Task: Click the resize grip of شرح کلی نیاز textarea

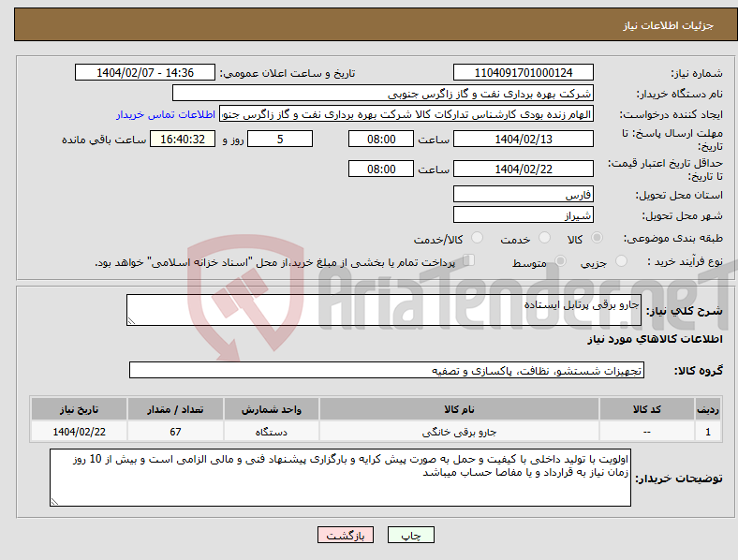Action: [x=131, y=321]
